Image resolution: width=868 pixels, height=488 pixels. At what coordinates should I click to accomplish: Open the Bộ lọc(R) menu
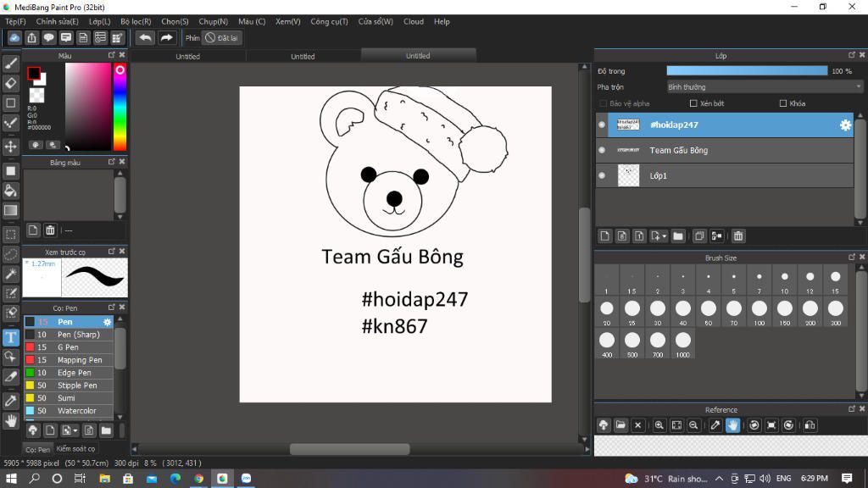point(136,21)
